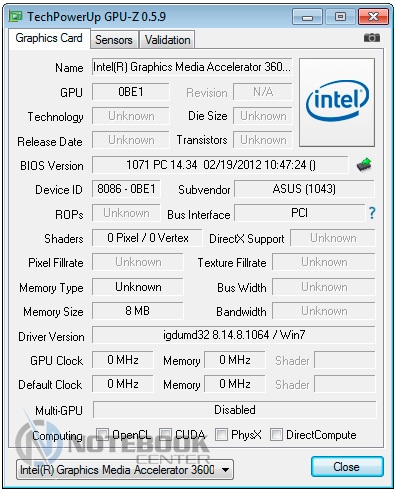
Task: Click the GPU Clock row Memory 0 MHz field
Action: 235,360
